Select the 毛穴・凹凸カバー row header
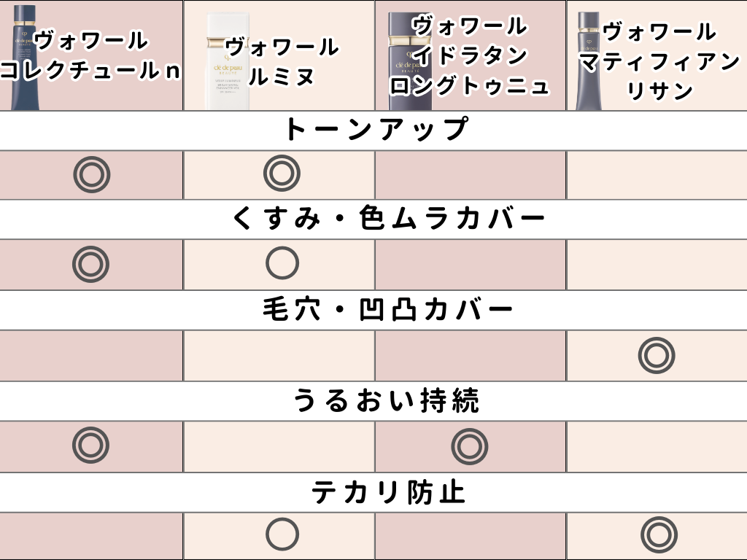Viewport: 747px width, 560px height. [373, 309]
